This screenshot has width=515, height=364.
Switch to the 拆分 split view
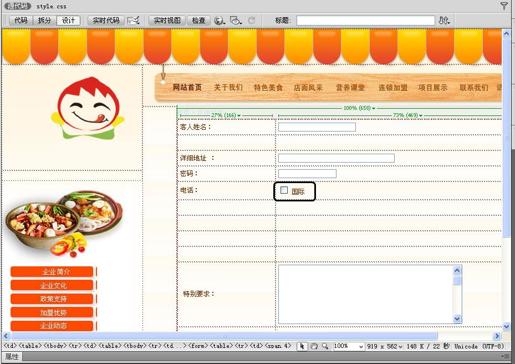coord(44,21)
